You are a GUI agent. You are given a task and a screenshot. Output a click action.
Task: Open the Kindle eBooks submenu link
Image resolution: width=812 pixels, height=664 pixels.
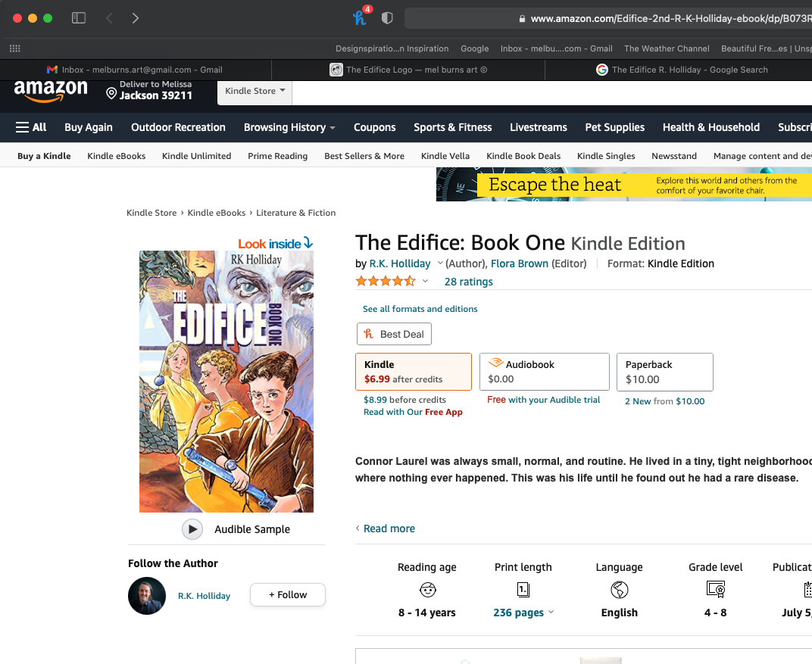(x=117, y=156)
